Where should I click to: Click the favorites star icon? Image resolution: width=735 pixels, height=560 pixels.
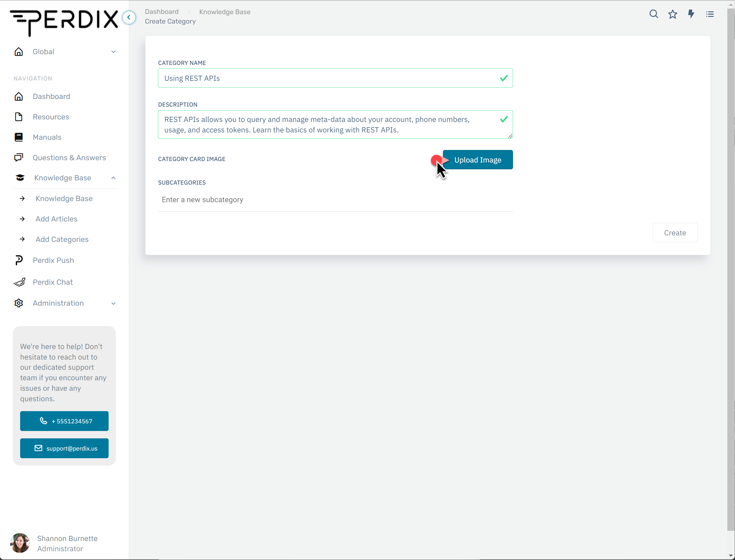click(672, 14)
